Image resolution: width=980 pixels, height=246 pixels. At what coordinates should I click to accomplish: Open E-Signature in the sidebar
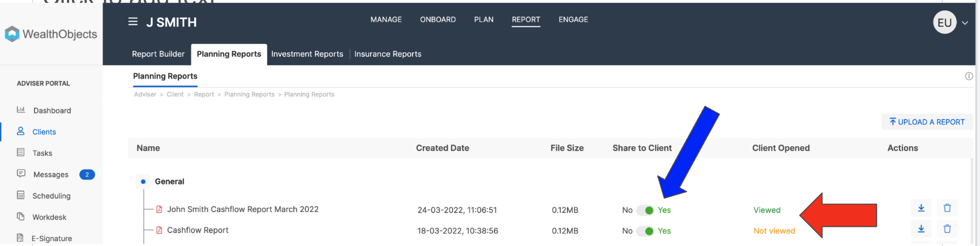tap(51, 239)
